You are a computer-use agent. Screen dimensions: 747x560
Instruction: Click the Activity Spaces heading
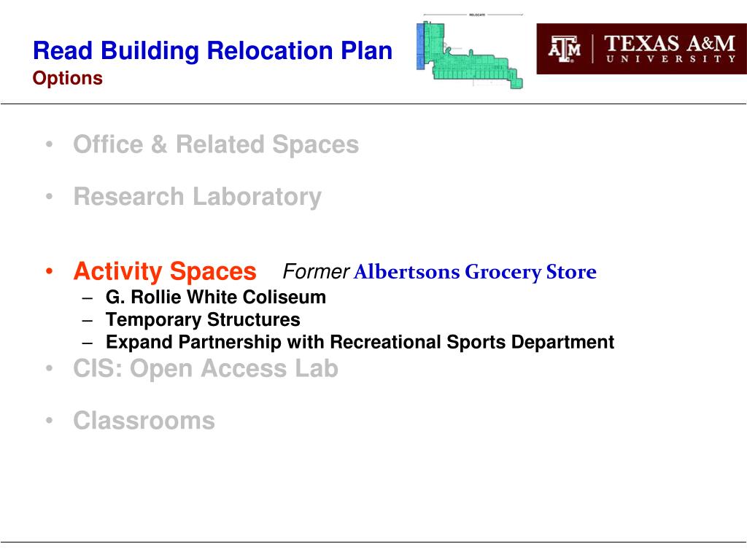pos(165,271)
